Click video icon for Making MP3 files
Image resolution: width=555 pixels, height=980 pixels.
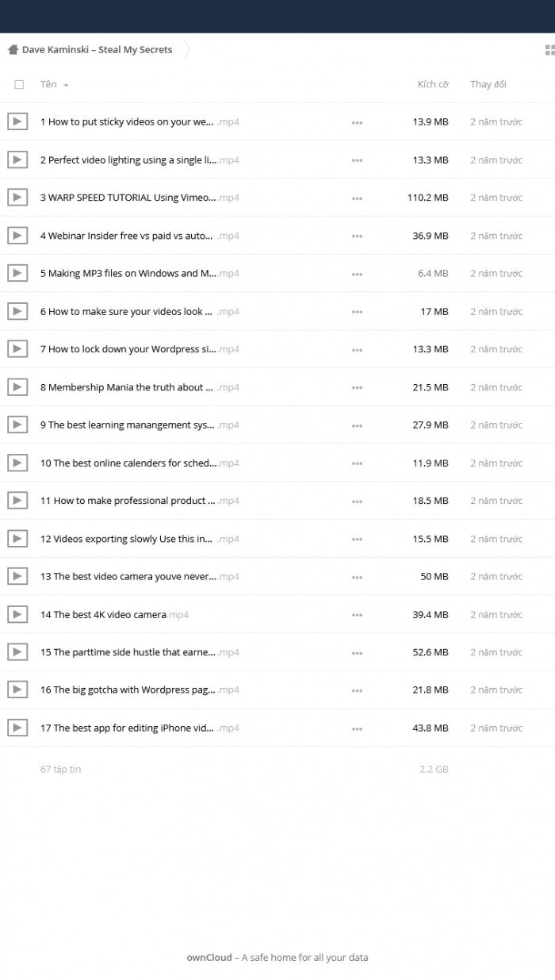[x=17, y=273]
